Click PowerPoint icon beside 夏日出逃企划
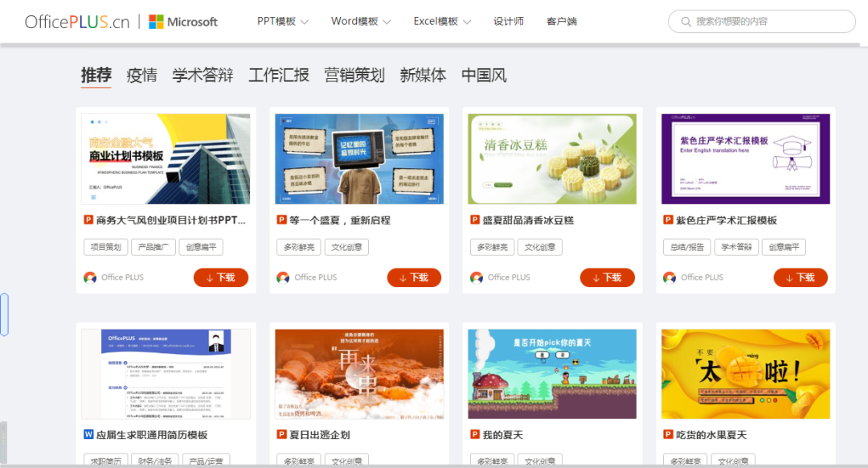The width and height of the screenshot is (868, 468). [x=282, y=435]
